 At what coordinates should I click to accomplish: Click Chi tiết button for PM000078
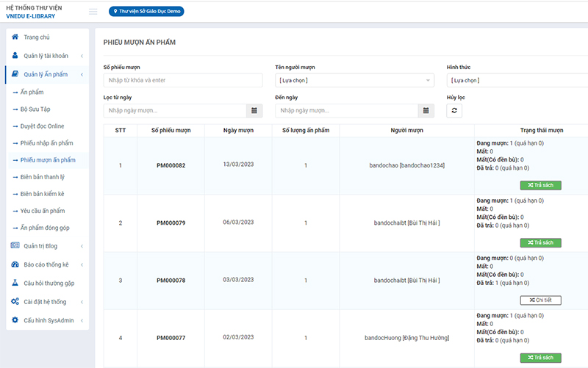[x=540, y=300]
